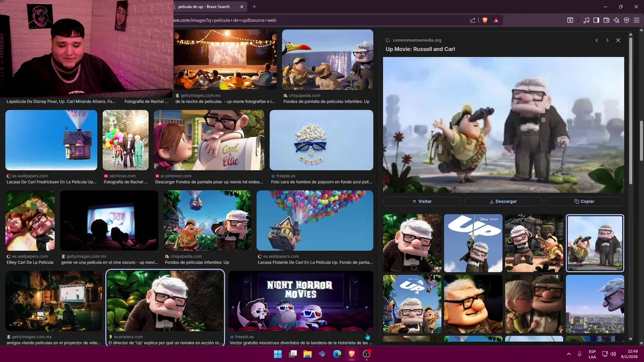Click the Copiar button
This screenshot has width=644, height=362.
tap(585, 201)
